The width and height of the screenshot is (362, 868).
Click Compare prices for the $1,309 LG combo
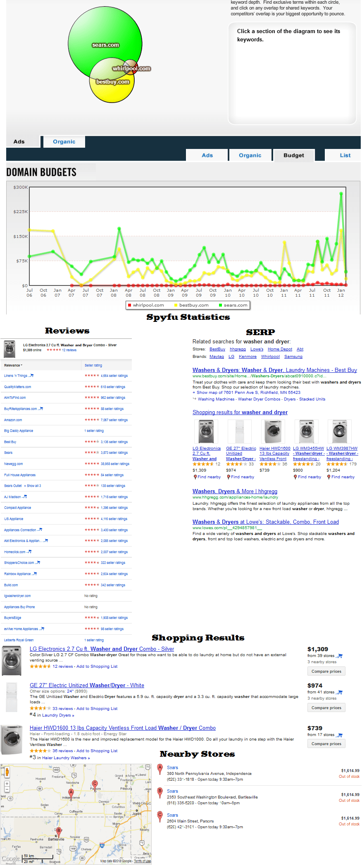[x=326, y=671]
